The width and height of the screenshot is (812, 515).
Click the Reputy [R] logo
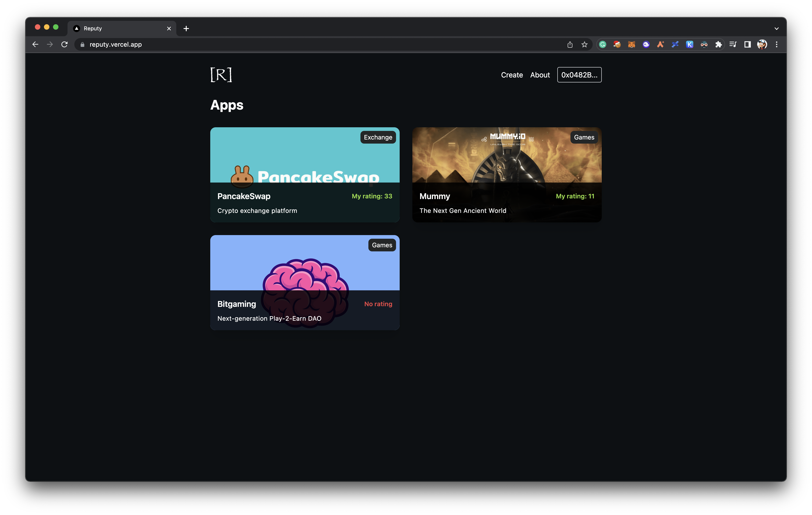[x=221, y=75]
